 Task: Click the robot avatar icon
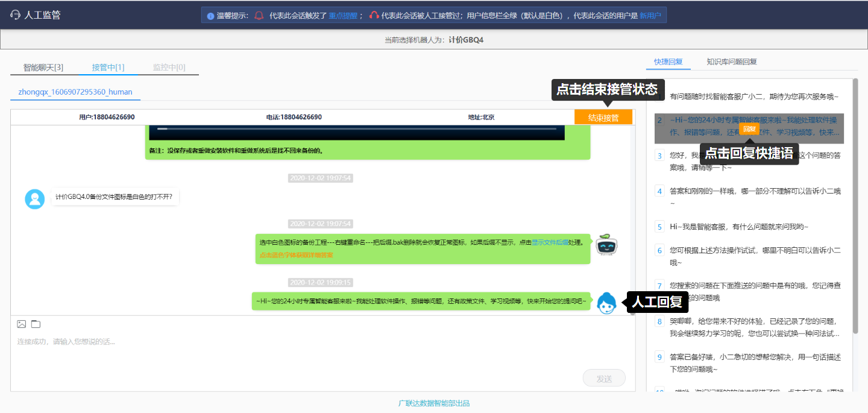(607, 246)
